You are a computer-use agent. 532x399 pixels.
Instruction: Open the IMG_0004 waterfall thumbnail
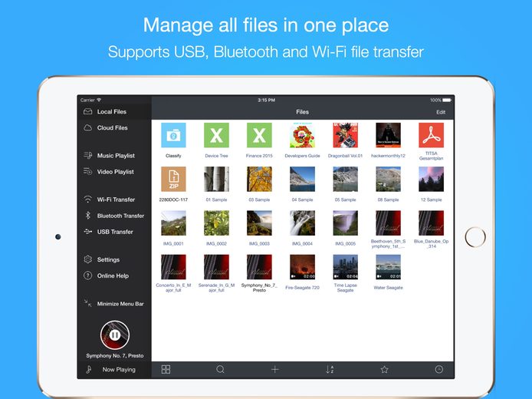pos(302,223)
